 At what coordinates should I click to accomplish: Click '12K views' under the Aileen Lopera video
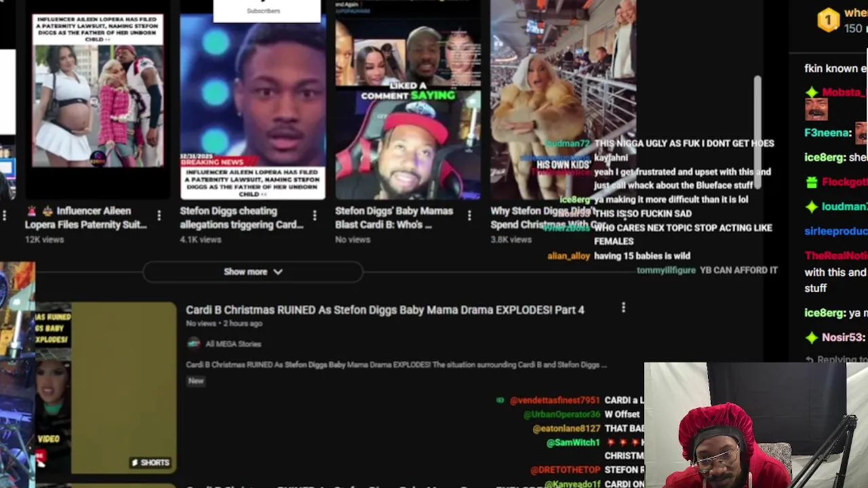pos(44,239)
